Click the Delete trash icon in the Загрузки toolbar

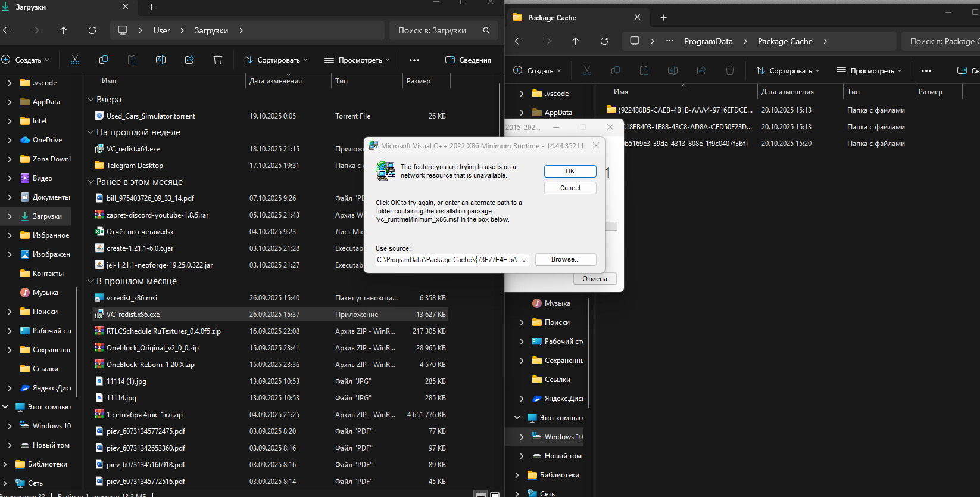point(218,60)
